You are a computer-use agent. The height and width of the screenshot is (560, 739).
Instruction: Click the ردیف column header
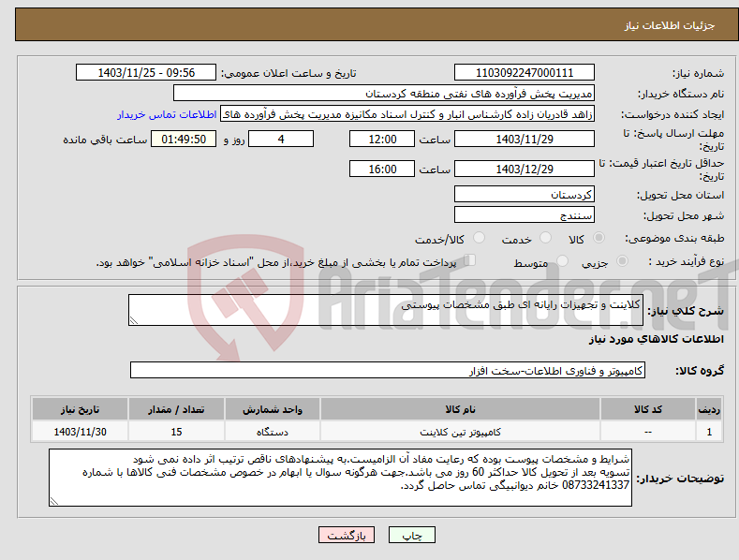pyautogui.click(x=709, y=409)
